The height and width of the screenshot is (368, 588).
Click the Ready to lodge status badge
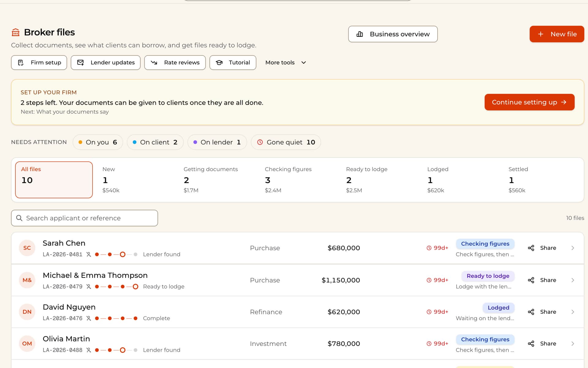point(488,276)
